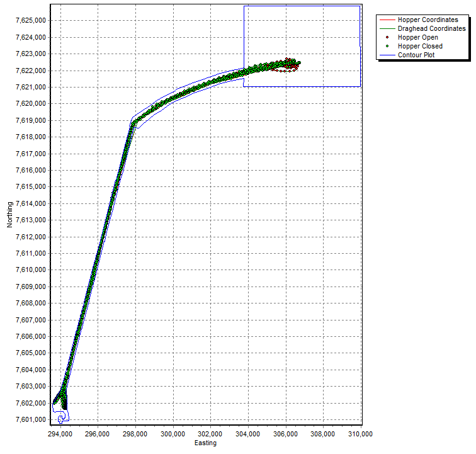Click the "Contour Plot" legend label

tap(416, 55)
